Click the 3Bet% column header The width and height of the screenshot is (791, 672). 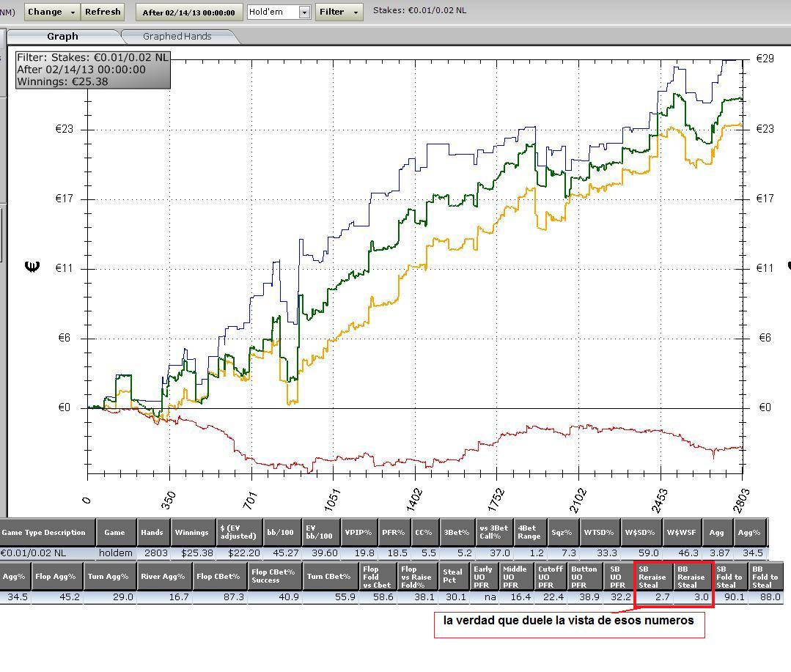457,532
